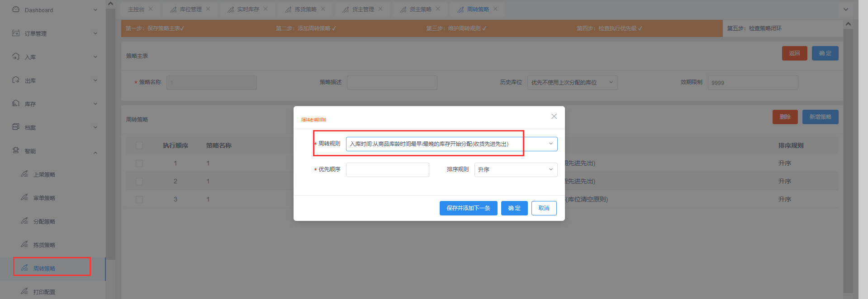Click the red 删除 button

point(785,117)
